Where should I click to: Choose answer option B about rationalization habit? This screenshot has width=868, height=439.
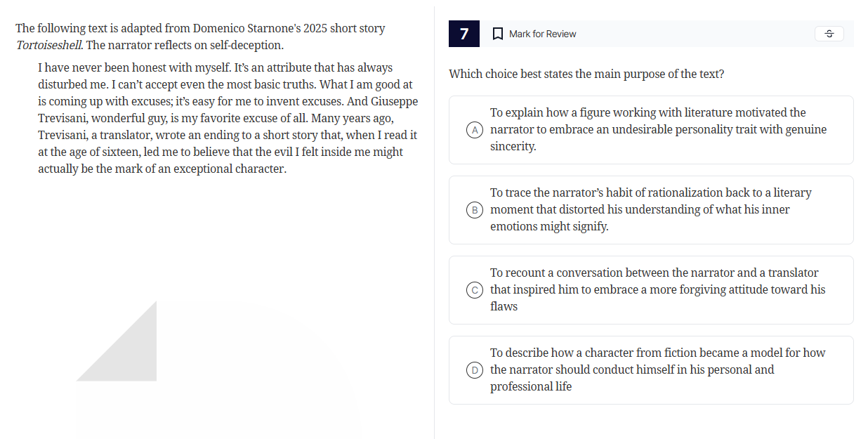pyautogui.click(x=651, y=209)
